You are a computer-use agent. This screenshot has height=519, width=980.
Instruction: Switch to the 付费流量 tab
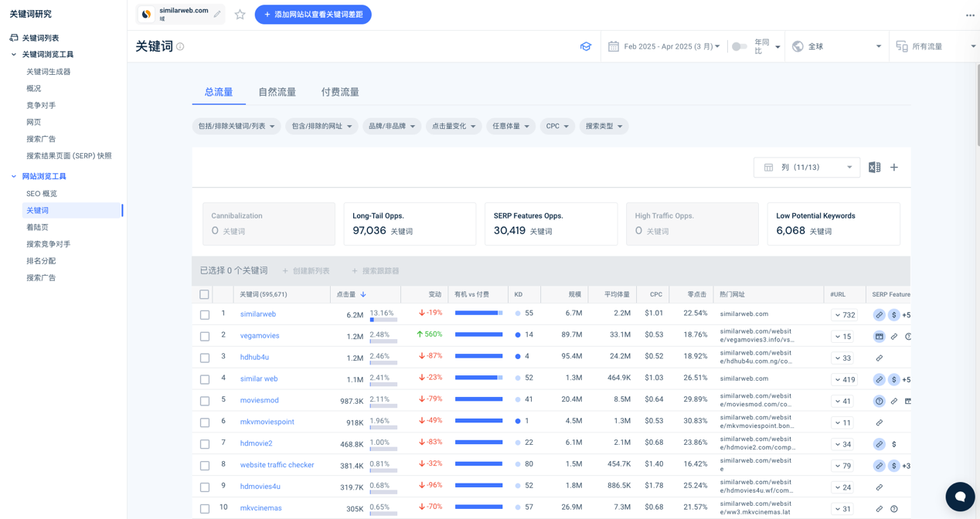tap(340, 92)
